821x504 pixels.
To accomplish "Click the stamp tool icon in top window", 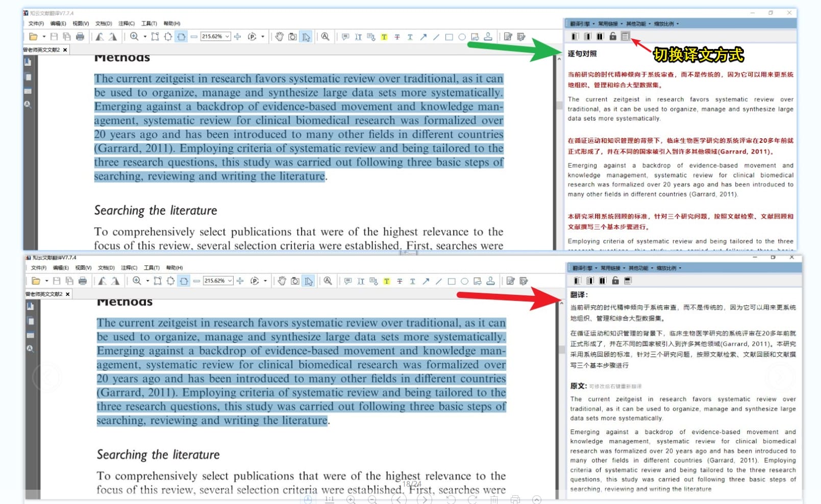I will (x=488, y=37).
